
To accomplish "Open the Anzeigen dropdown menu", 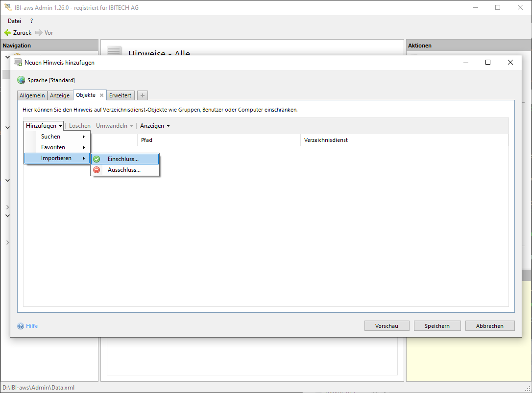I will coord(155,126).
